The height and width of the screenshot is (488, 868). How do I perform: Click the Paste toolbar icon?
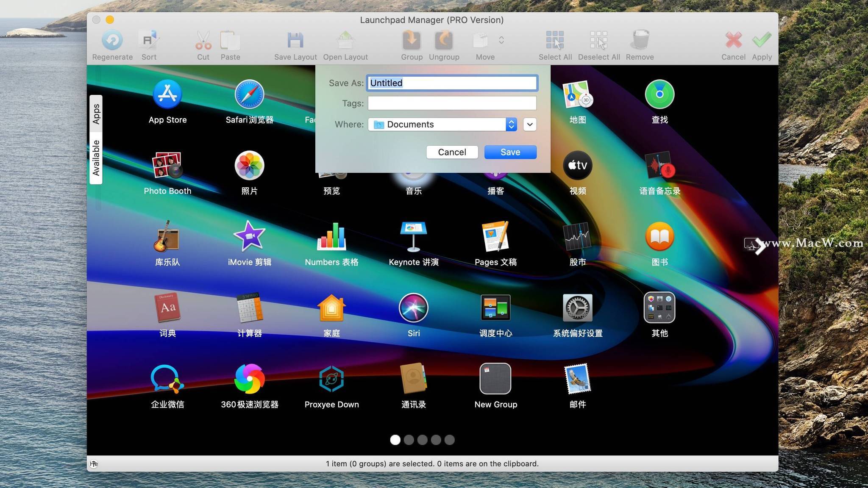pyautogui.click(x=230, y=41)
